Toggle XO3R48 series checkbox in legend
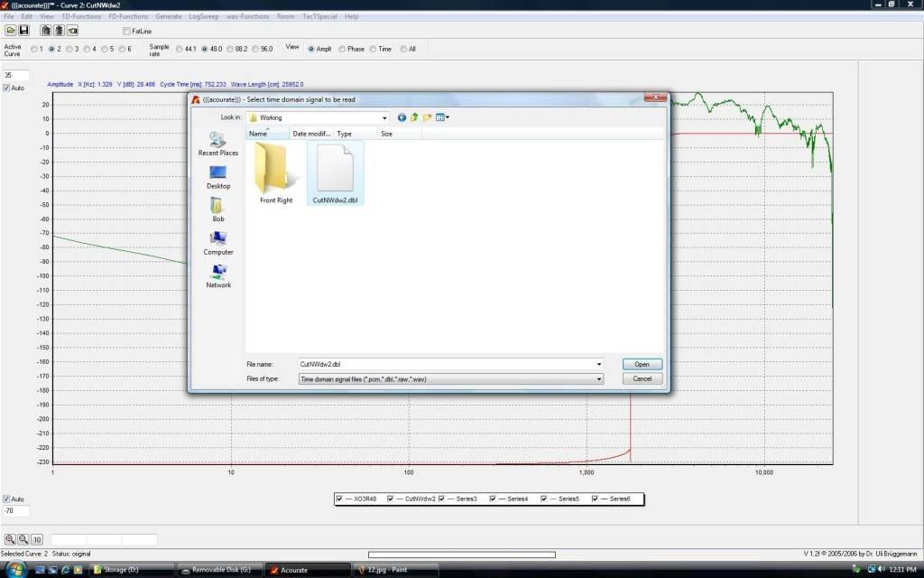 [339, 499]
